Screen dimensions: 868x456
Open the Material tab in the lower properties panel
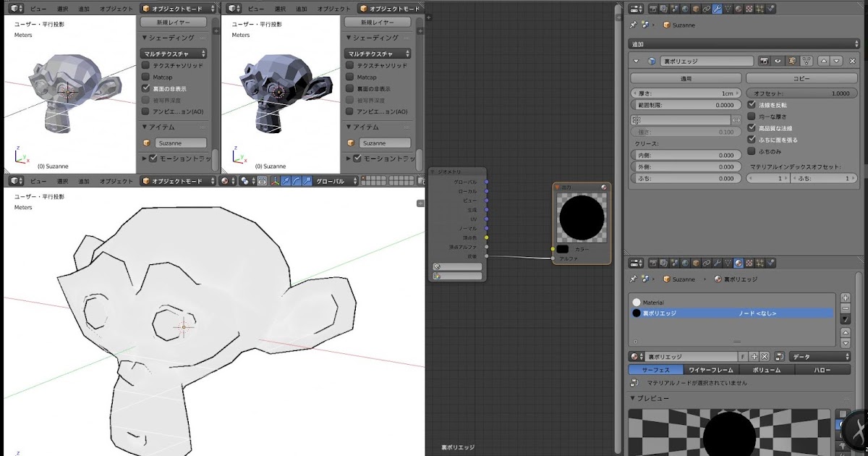(x=739, y=263)
